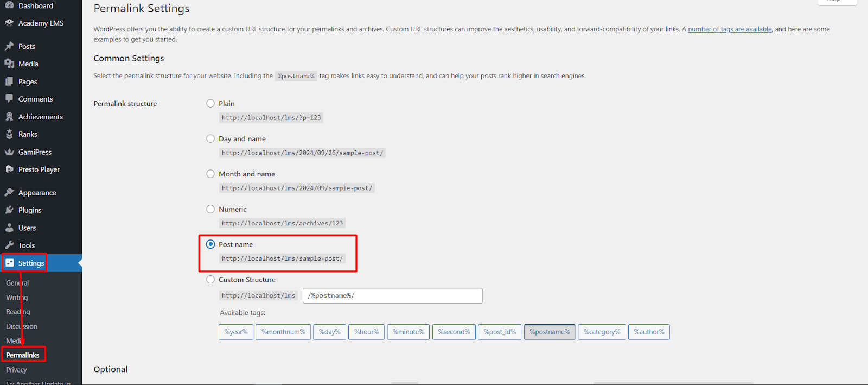The width and height of the screenshot is (868, 385).
Task: Click the Dashboard gauge icon
Action: [x=9, y=5]
